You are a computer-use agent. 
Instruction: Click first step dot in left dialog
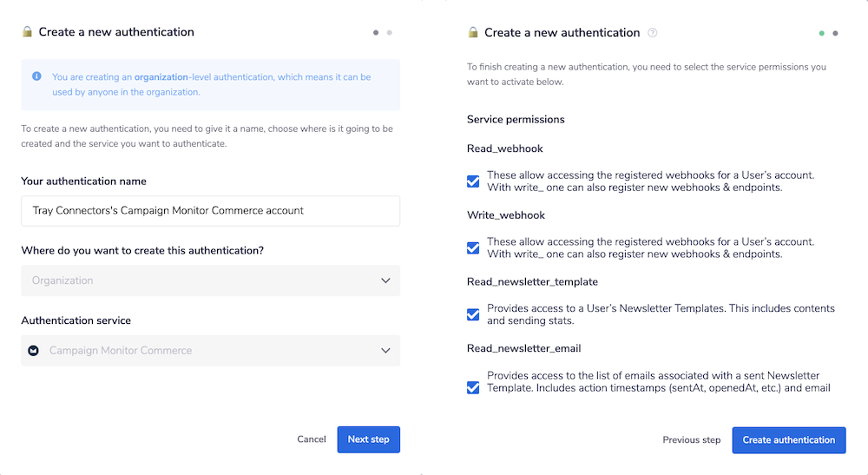376,33
